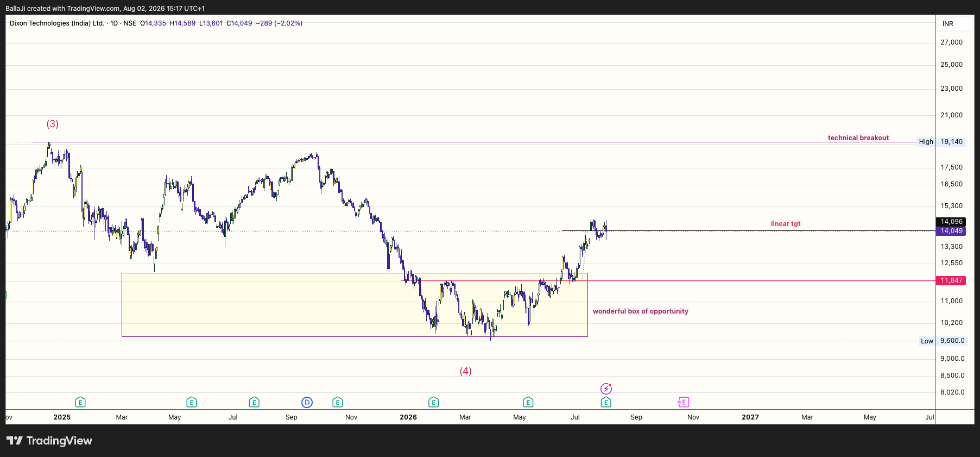Image resolution: width=980 pixels, height=457 pixels.
Task: Click the blue dividend D marker
Action: [x=307, y=402]
